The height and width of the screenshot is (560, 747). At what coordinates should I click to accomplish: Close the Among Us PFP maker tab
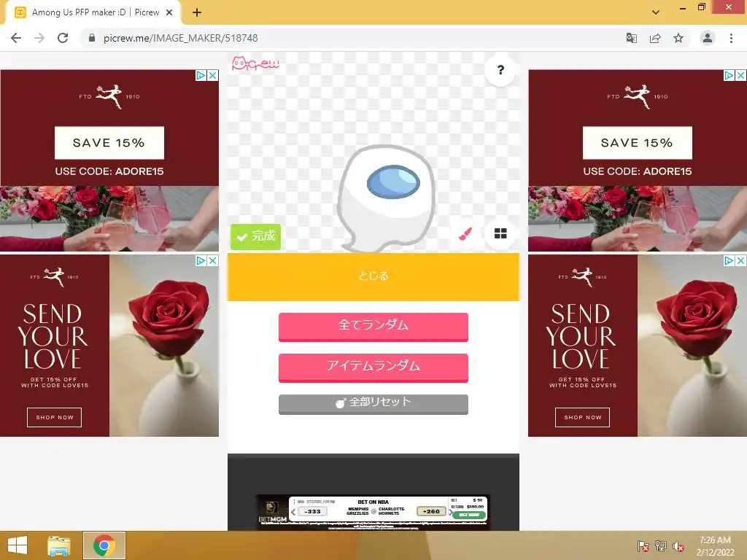[x=169, y=12]
